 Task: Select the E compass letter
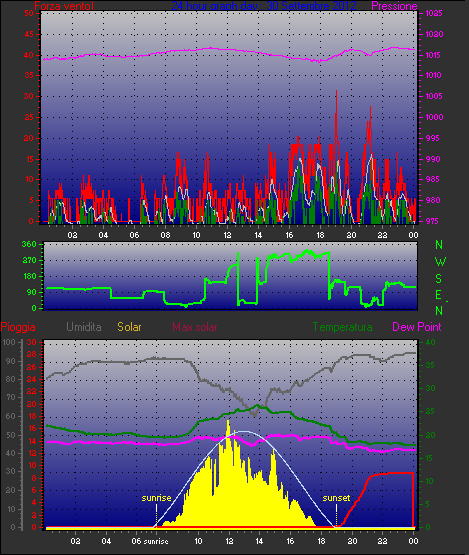pos(439,295)
